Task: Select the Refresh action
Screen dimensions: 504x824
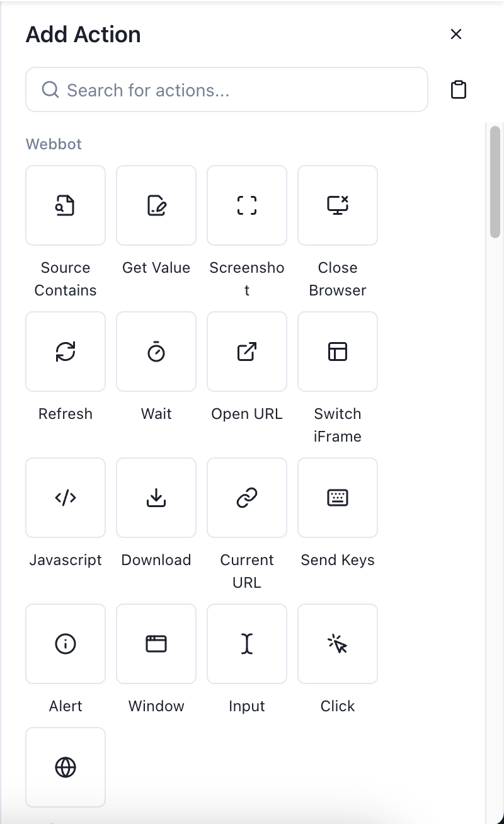Action: [x=66, y=352]
